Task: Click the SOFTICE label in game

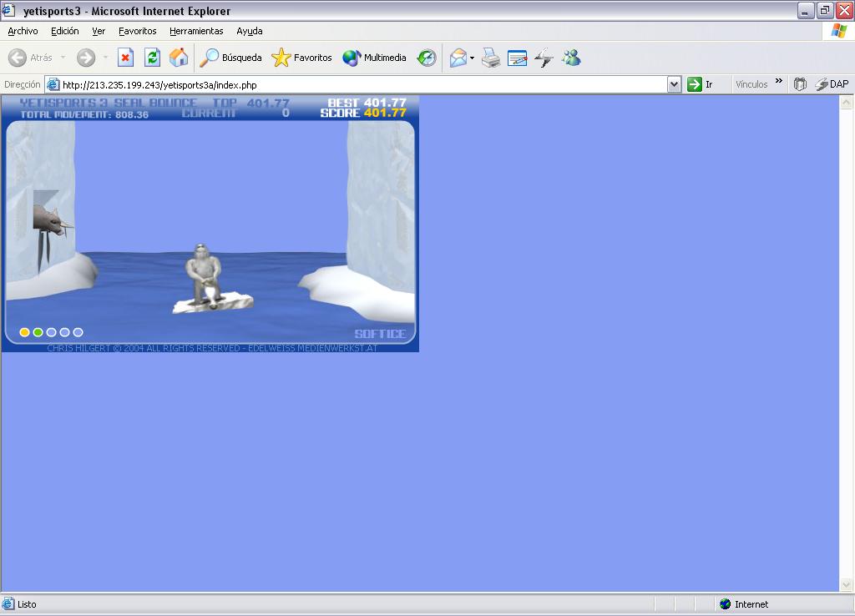Action: coord(380,334)
